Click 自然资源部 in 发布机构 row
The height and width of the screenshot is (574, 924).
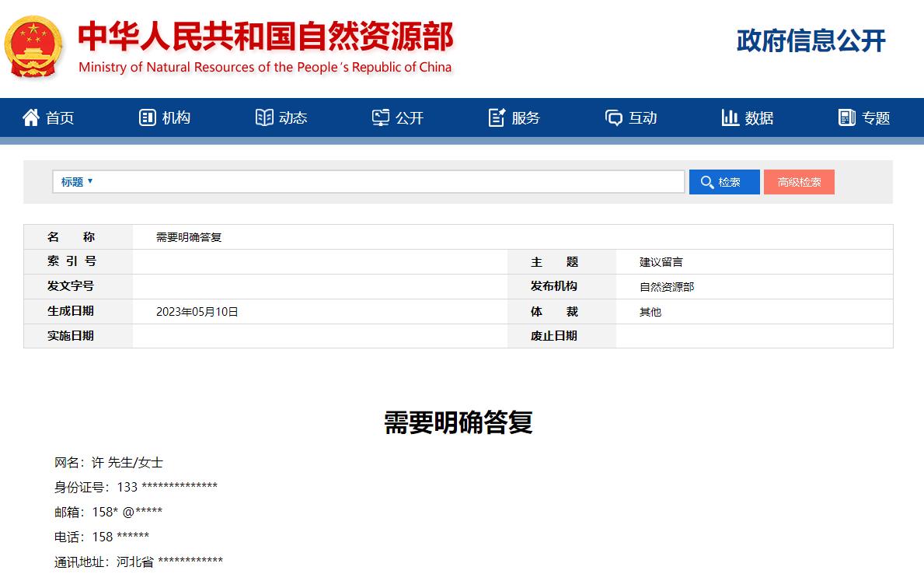667,287
